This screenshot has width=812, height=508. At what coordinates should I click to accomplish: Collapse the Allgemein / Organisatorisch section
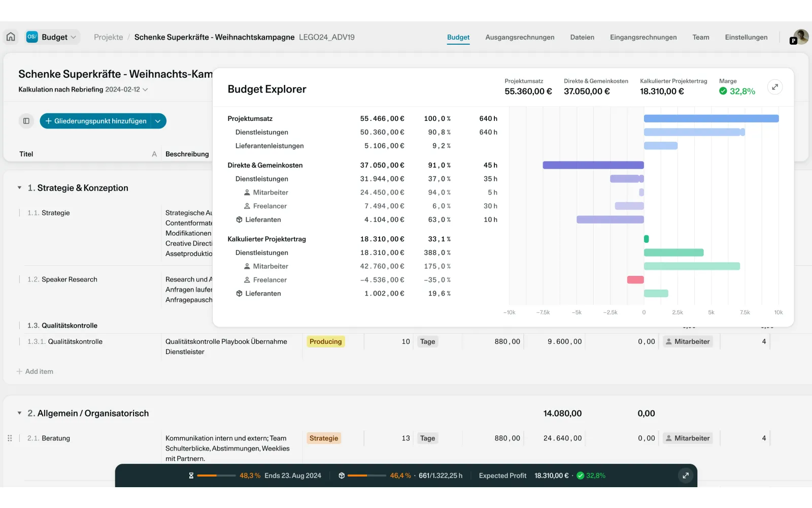tap(20, 414)
